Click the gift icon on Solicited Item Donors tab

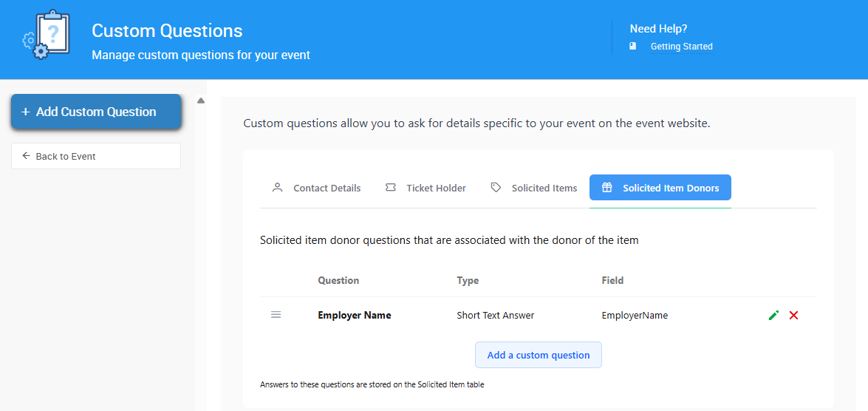(606, 188)
